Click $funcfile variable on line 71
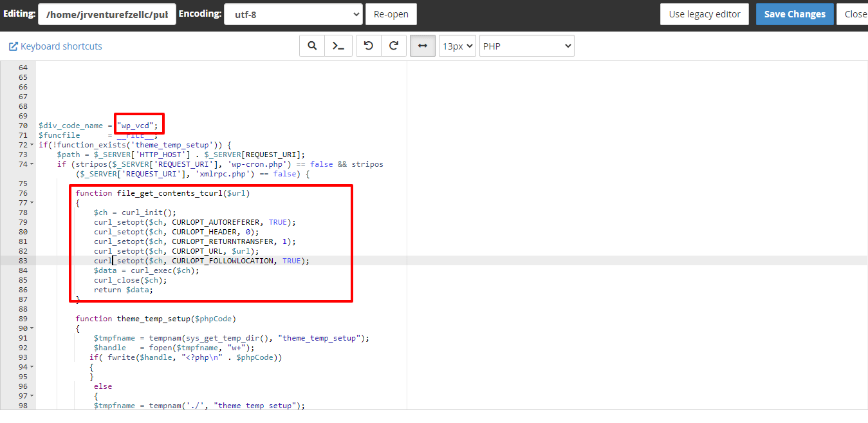Image resolution: width=868 pixels, height=423 pixels. point(59,135)
